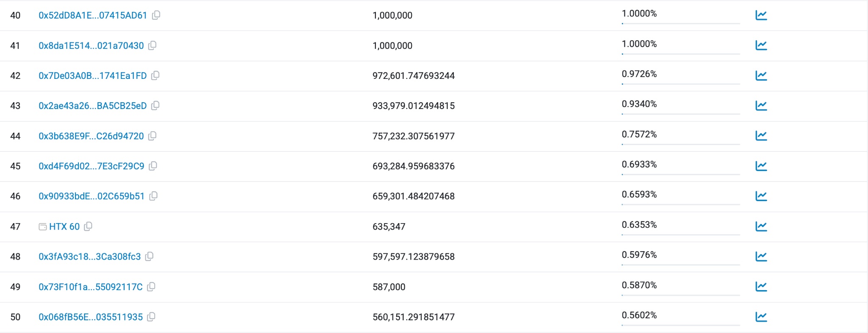Open analytics chart for HTX 60 row

(x=761, y=227)
